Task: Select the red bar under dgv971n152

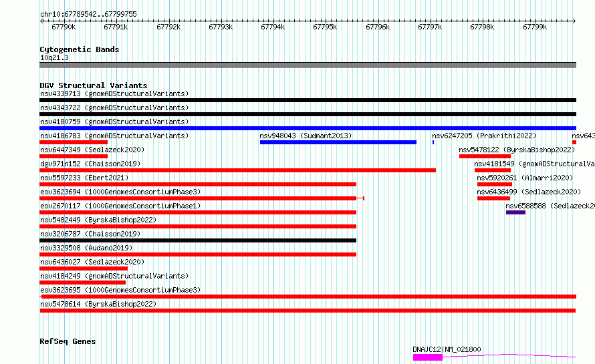Action: coord(237,170)
